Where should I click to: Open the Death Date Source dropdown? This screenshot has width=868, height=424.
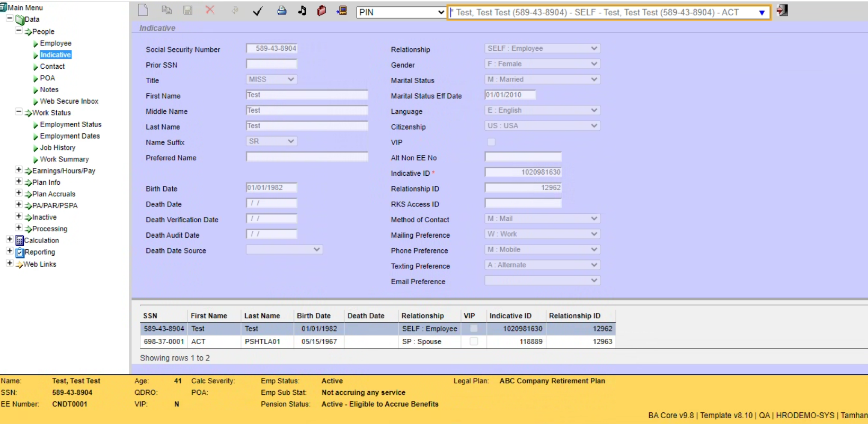pos(284,250)
